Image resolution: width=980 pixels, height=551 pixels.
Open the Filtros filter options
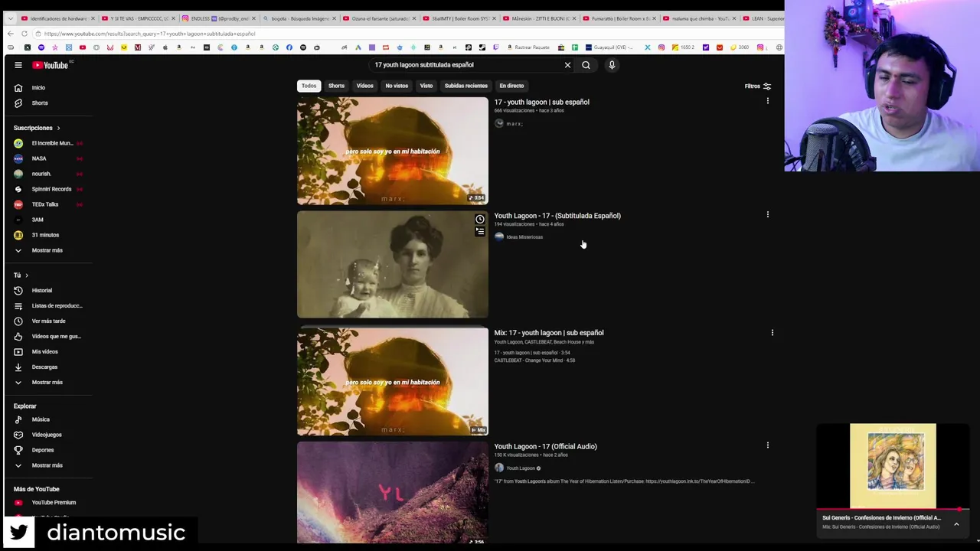(x=757, y=86)
